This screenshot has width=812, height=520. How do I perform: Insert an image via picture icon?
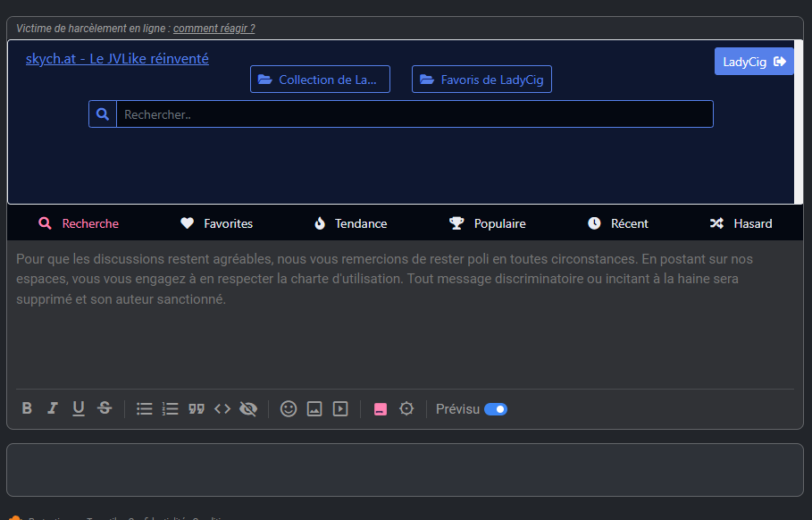314,408
